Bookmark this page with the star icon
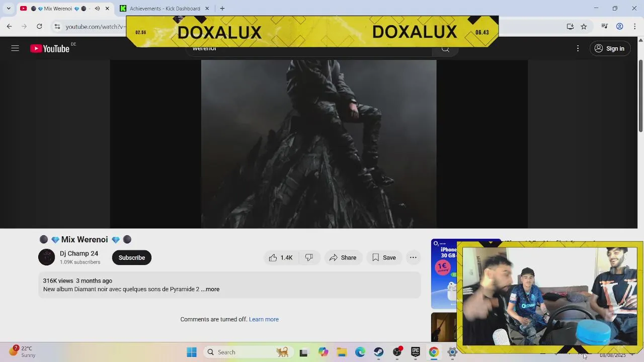The image size is (644, 362). tap(584, 26)
